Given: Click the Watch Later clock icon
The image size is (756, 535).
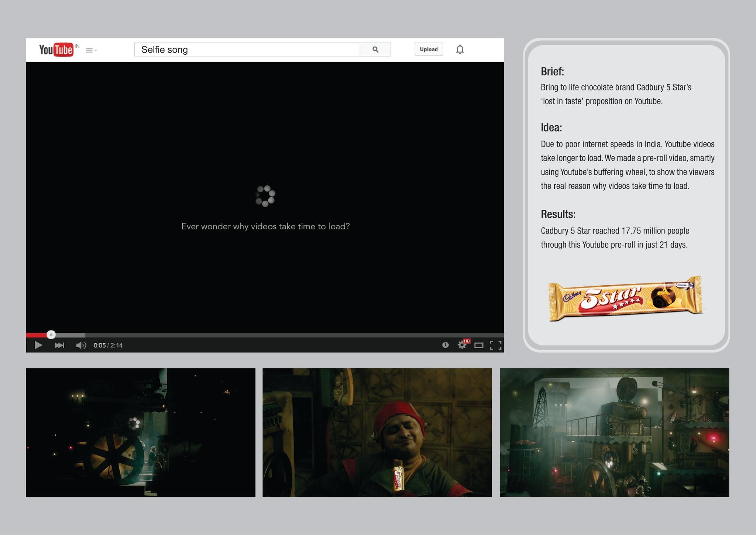Looking at the screenshot, I should click(446, 345).
